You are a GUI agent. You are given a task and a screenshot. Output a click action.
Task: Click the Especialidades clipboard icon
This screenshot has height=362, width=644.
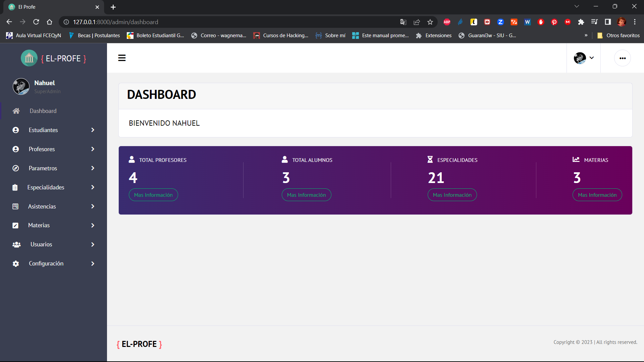pyautogui.click(x=15, y=187)
